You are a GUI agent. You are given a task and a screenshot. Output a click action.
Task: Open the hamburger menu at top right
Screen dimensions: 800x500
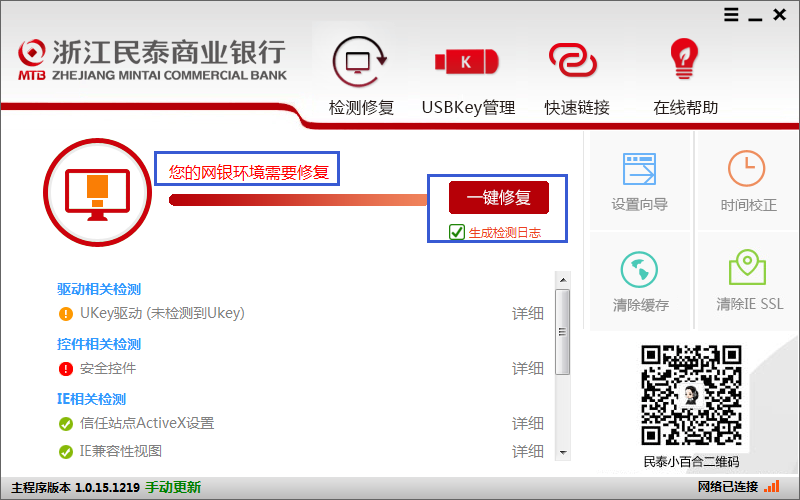[731, 14]
